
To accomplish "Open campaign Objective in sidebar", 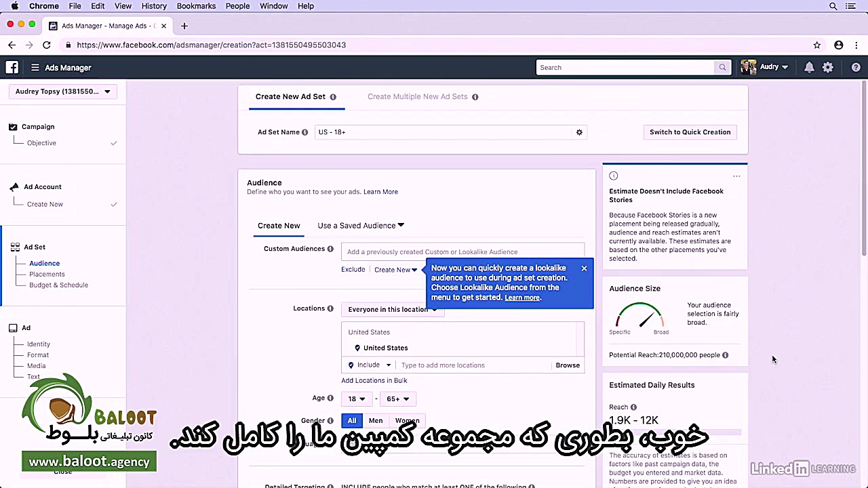I will (x=41, y=143).
